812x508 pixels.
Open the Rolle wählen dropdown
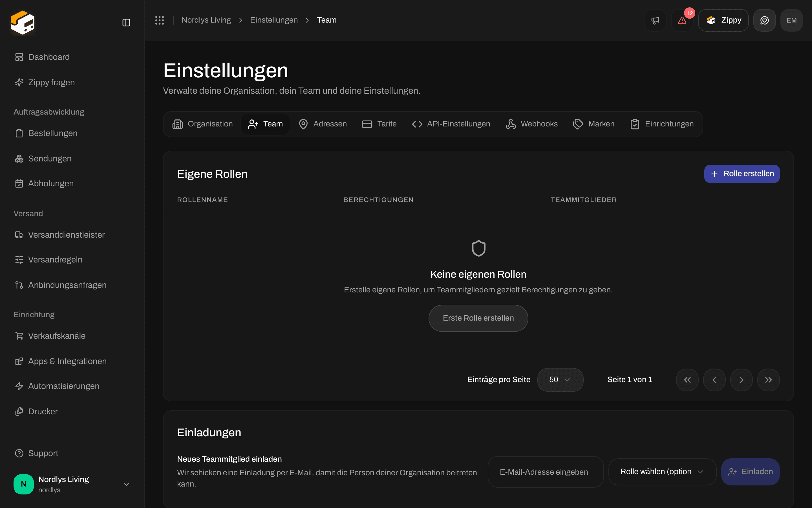[662, 472]
